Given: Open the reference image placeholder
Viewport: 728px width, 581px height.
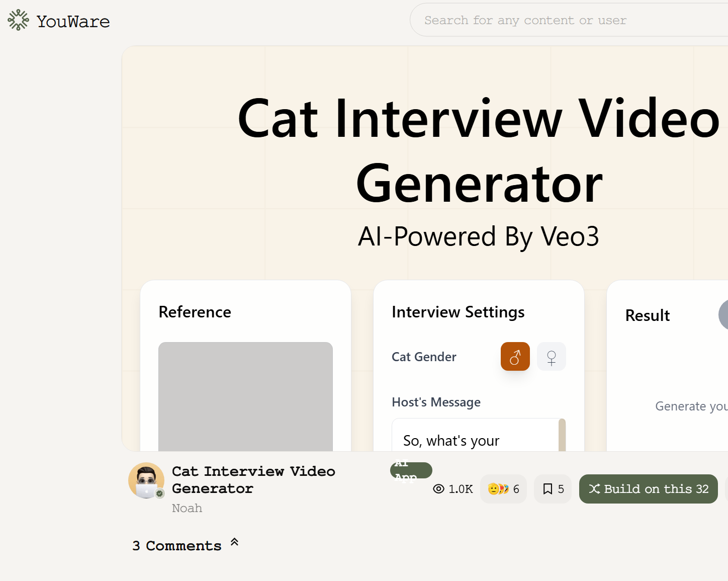Looking at the screenshot, I should click(245, 396).
